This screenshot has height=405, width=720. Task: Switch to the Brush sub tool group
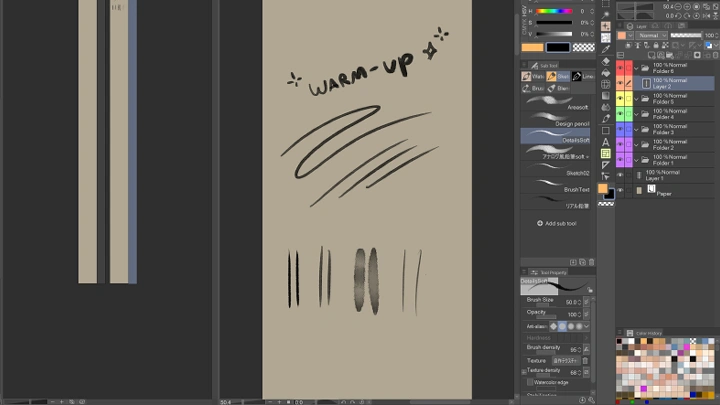(533, 88)
